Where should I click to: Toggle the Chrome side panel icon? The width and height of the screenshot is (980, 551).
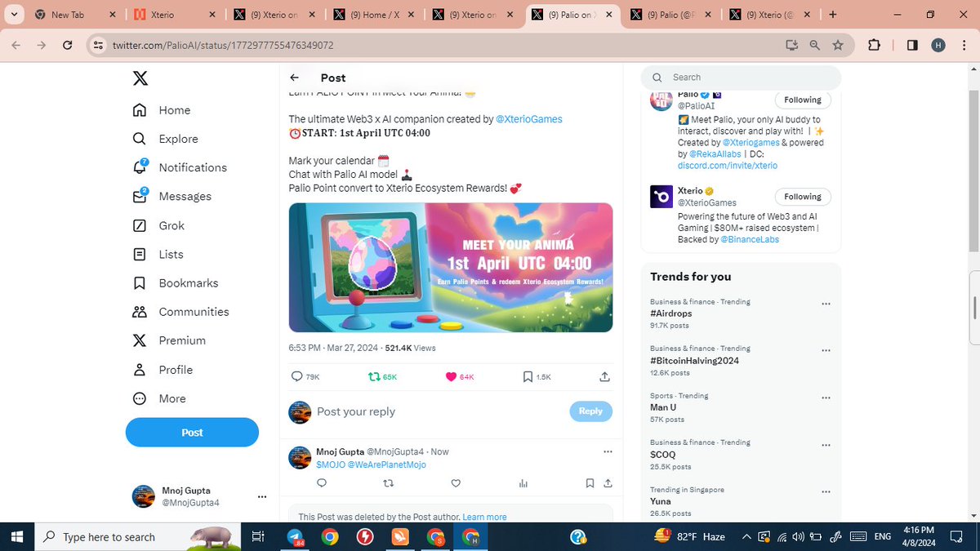[x=912, y=45]
